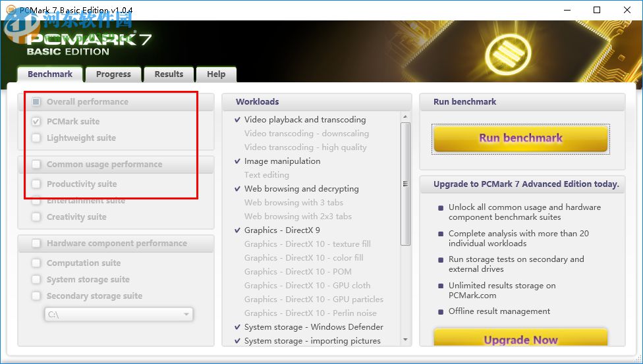Image resolution: width=643 pixels, height=364 pixels.
Task: Click the workloads scrollbar up arrow
Action: tap(405, 117)
